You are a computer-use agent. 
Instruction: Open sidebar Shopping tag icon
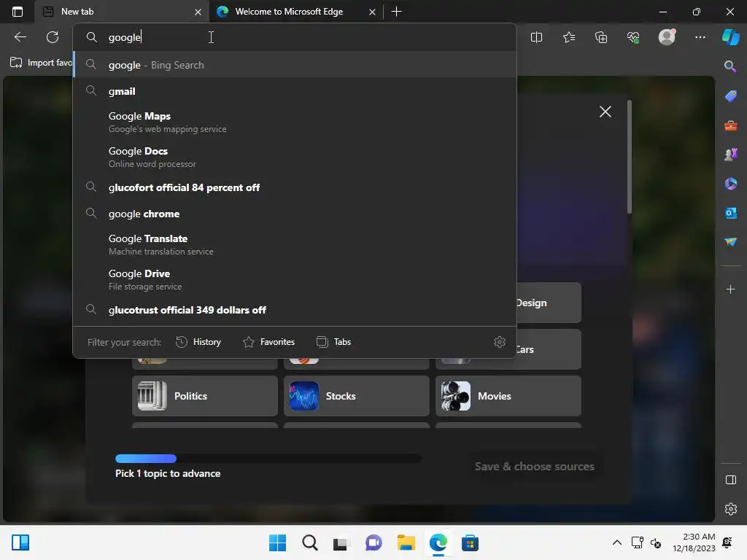coord(731,96)
